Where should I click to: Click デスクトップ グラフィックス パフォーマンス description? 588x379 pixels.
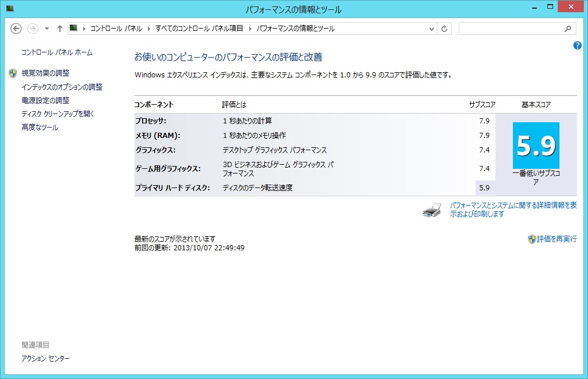pyautogui.click(x=275, y=150)
